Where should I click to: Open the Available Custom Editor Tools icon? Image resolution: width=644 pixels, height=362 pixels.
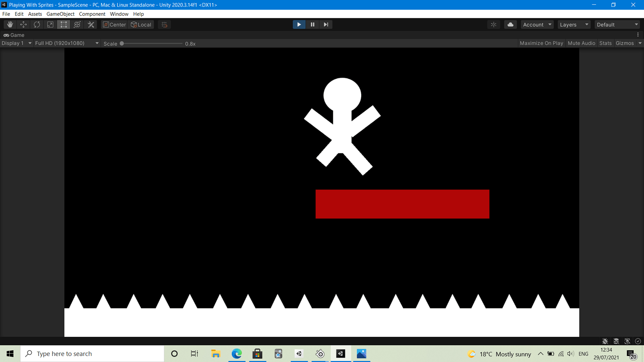click(91, 24)
